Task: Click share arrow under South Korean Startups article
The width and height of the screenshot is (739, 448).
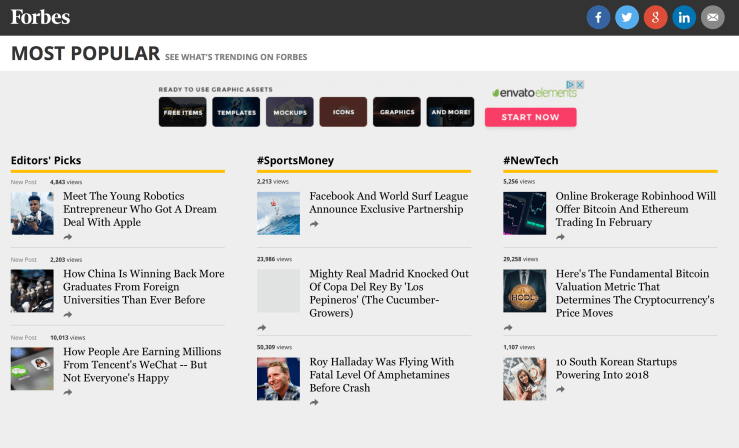Action: [560, 389]
